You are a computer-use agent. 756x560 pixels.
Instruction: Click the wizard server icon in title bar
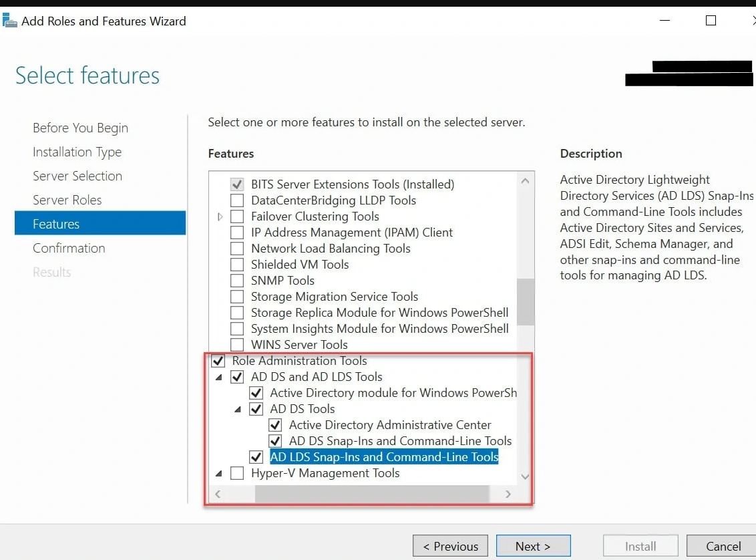(9, 21)
